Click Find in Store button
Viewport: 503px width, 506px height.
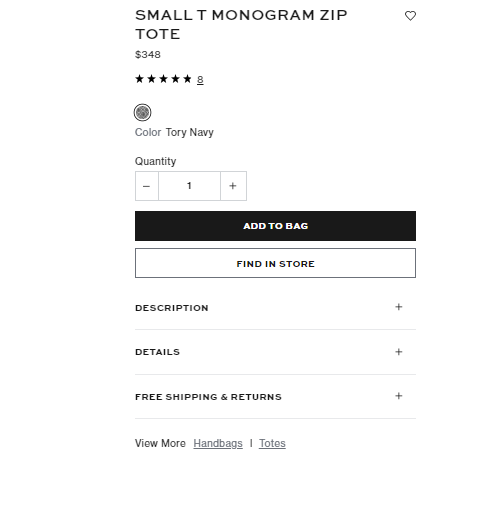click(x=275, y=263)
